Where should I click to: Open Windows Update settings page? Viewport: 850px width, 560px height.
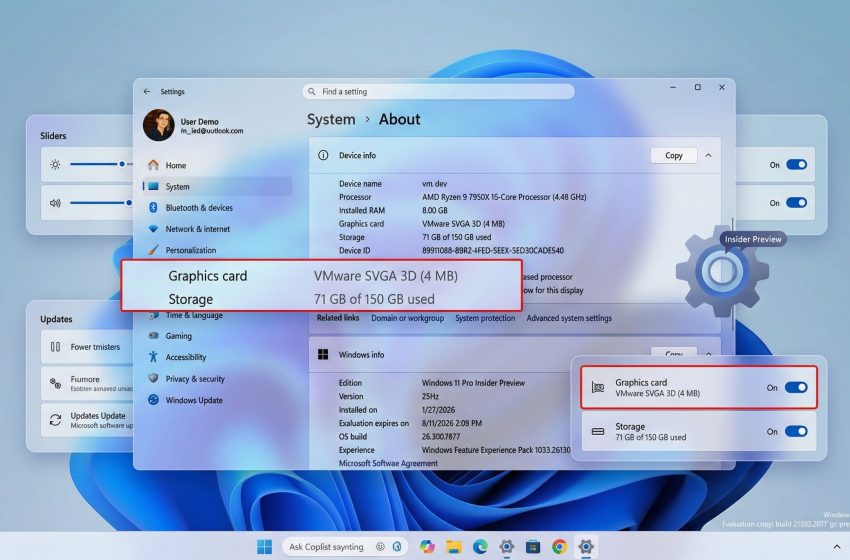(217, 400)
